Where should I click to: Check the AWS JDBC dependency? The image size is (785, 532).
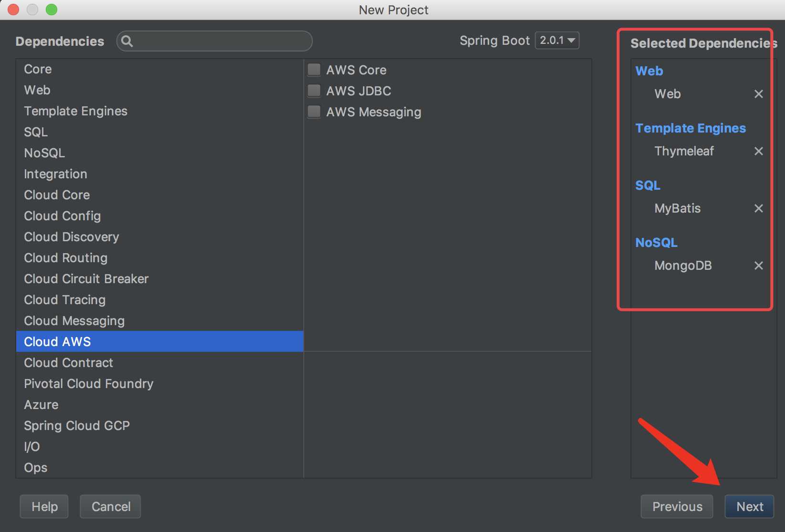coord(314,91)
